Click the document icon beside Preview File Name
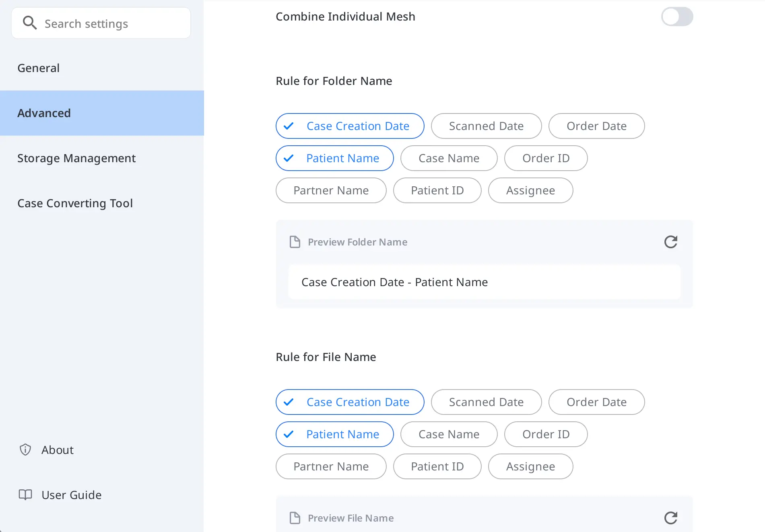Screen dimensions: 765x532 point(295,518)
